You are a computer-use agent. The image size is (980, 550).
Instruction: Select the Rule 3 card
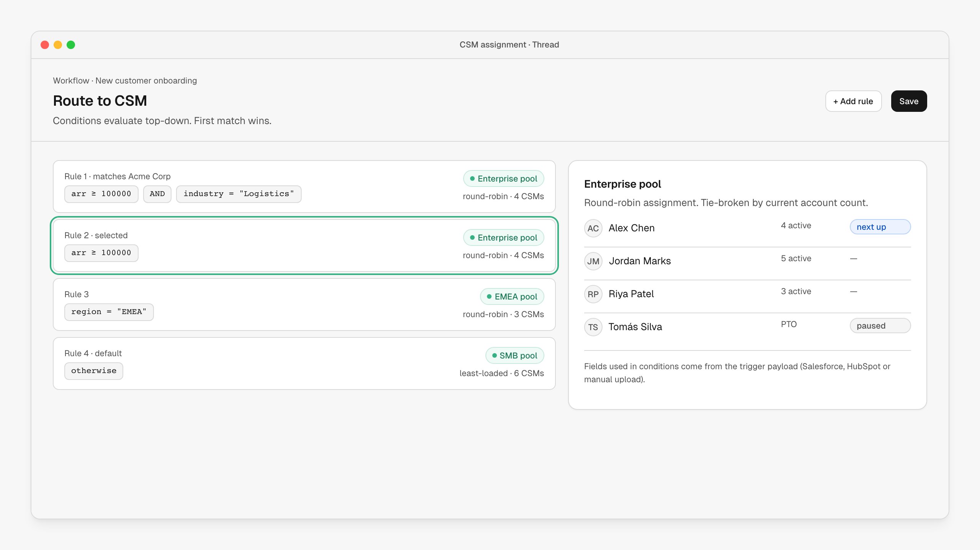[304, 304]
